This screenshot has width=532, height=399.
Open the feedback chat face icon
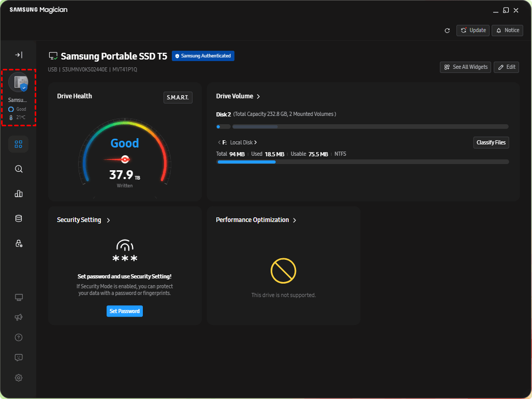19,358
